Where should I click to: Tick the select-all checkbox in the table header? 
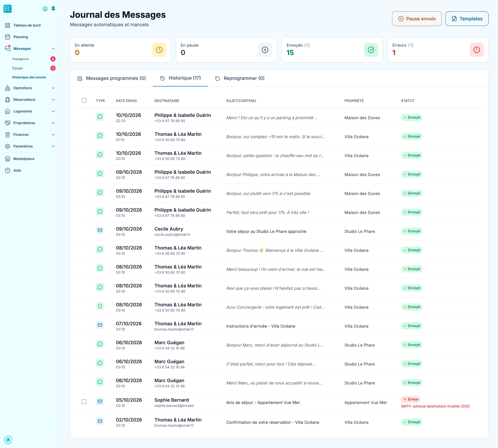point(84,100)
